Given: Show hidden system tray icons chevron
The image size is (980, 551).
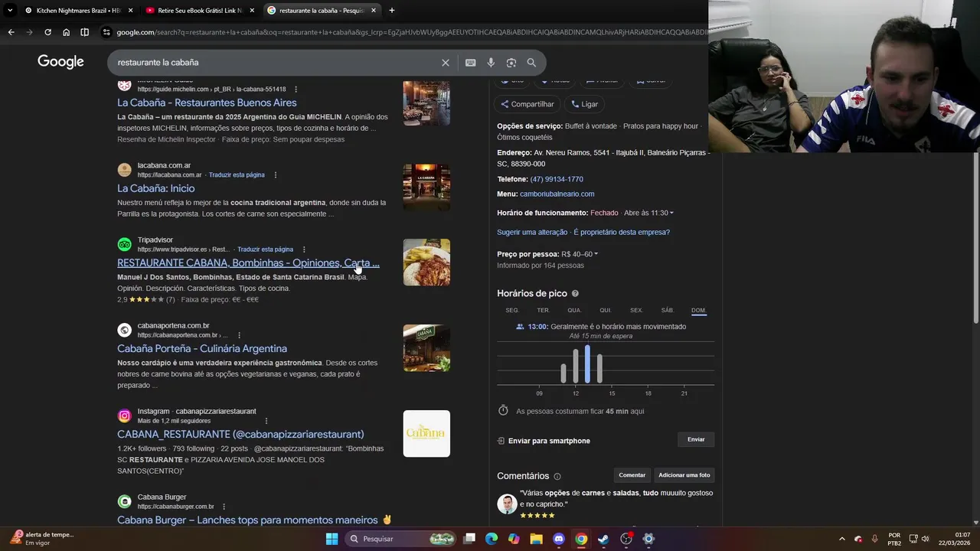Looking at the screenshot, I should point(842,539).
